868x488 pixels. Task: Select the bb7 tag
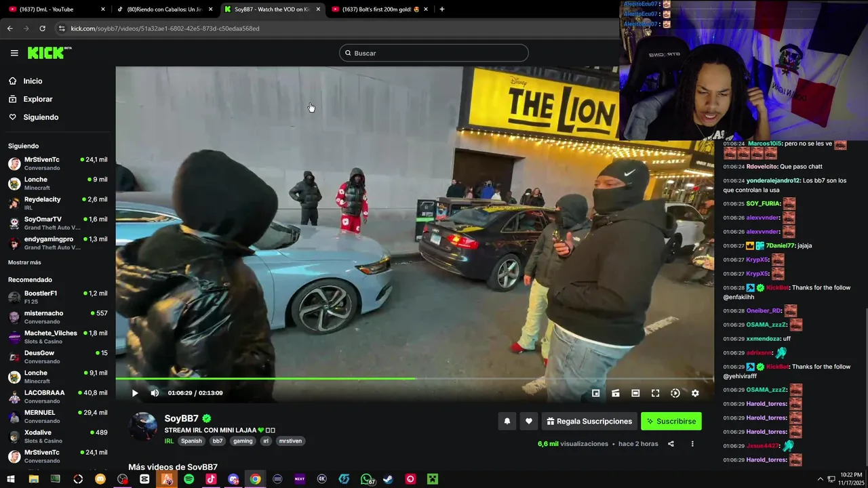[x=218, y=441]
